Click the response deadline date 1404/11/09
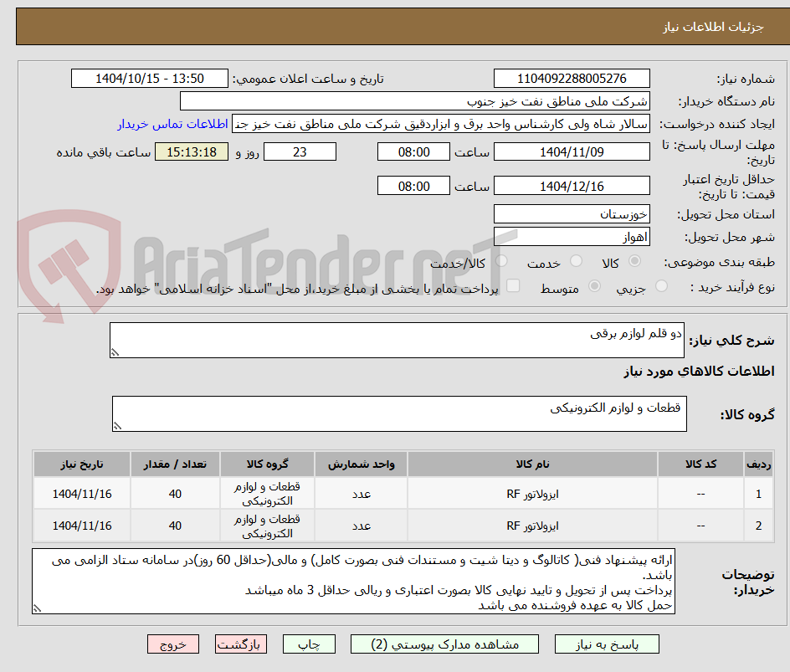 point(572,151)
